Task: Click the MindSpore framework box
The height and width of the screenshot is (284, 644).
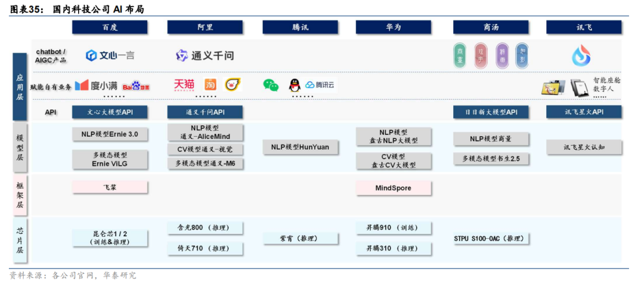Action: (394, 188)
